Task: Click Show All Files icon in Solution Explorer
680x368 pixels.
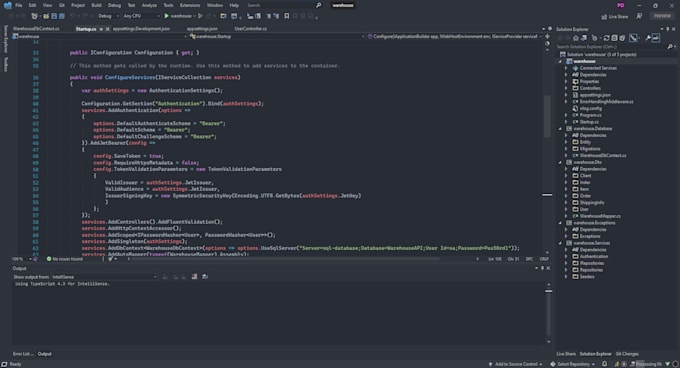Action: coord(622,38)
